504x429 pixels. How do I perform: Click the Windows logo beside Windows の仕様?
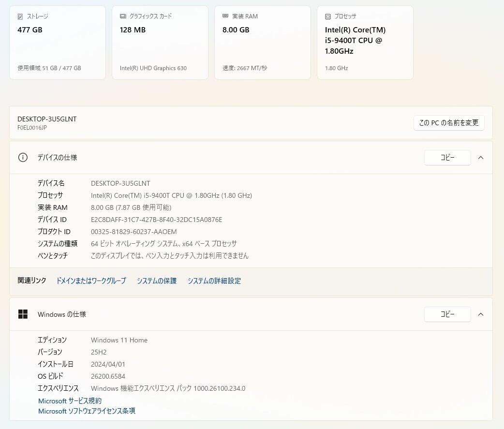[23, 314]
